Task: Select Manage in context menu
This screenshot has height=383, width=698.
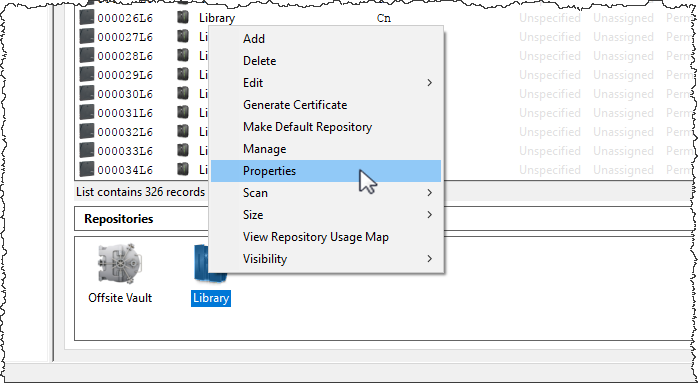Action: pyautogui.click(x=326, y=149)
